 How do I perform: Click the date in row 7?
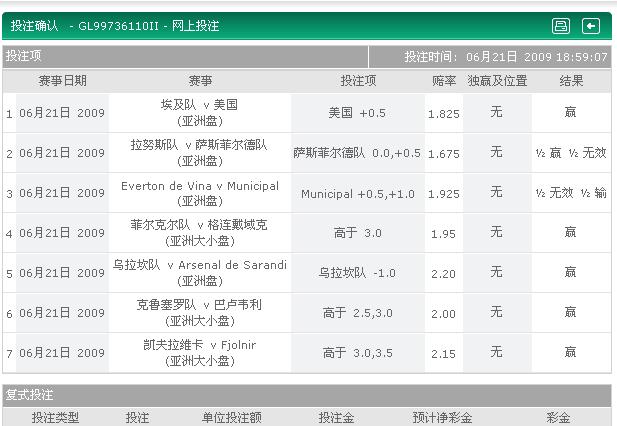[62, 353]
